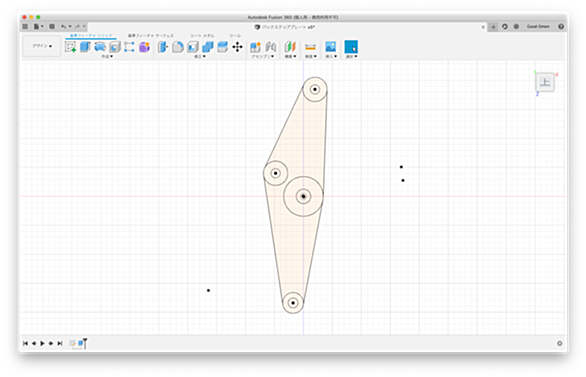Select the Create Sketch tool
The height and width of the screenshot is (377, 586).
[x=70, y=47]
